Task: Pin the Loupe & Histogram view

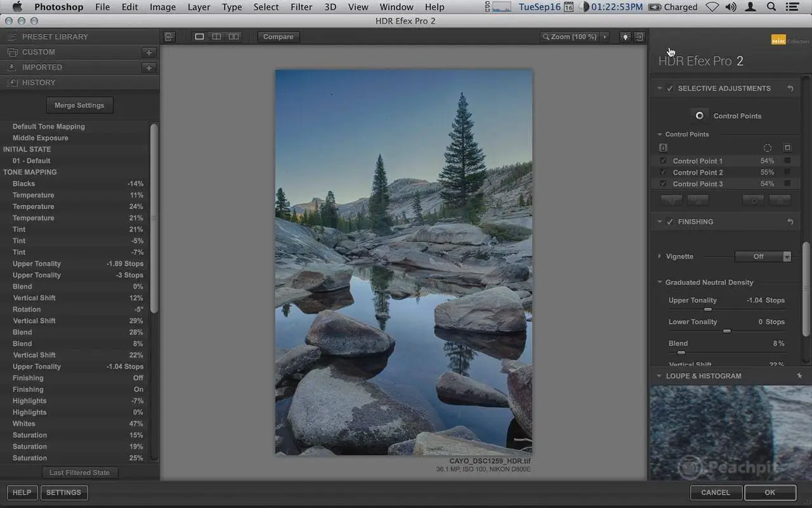Action: (799, 376)
